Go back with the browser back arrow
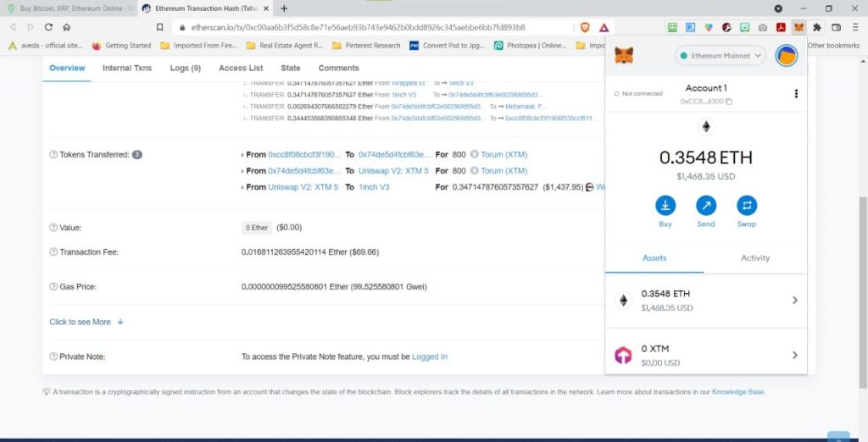 click(x=13, y=26)
